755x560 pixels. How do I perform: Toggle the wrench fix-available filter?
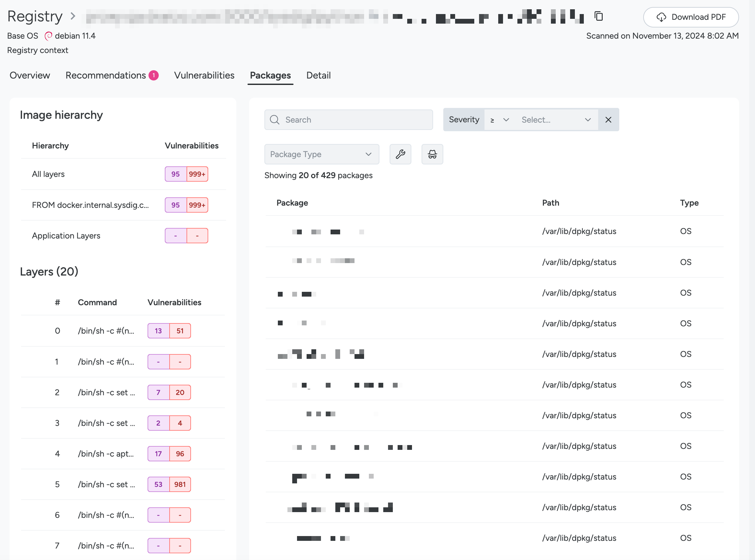[400, 154]
